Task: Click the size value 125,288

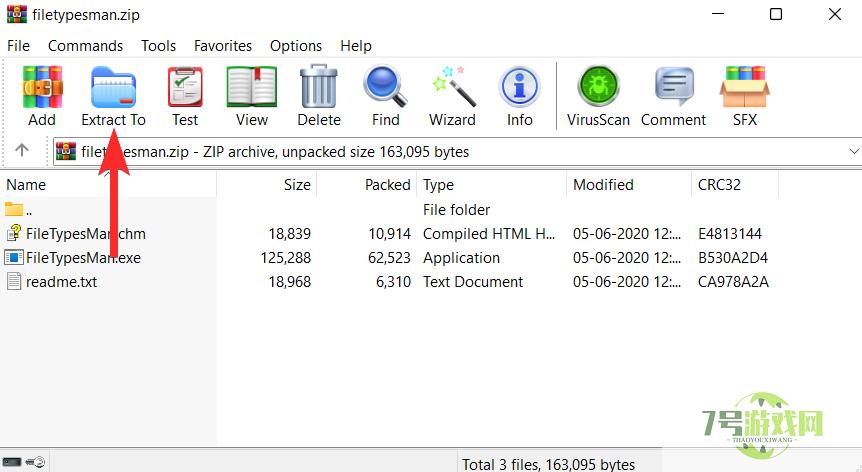Action: coord(286,258)
